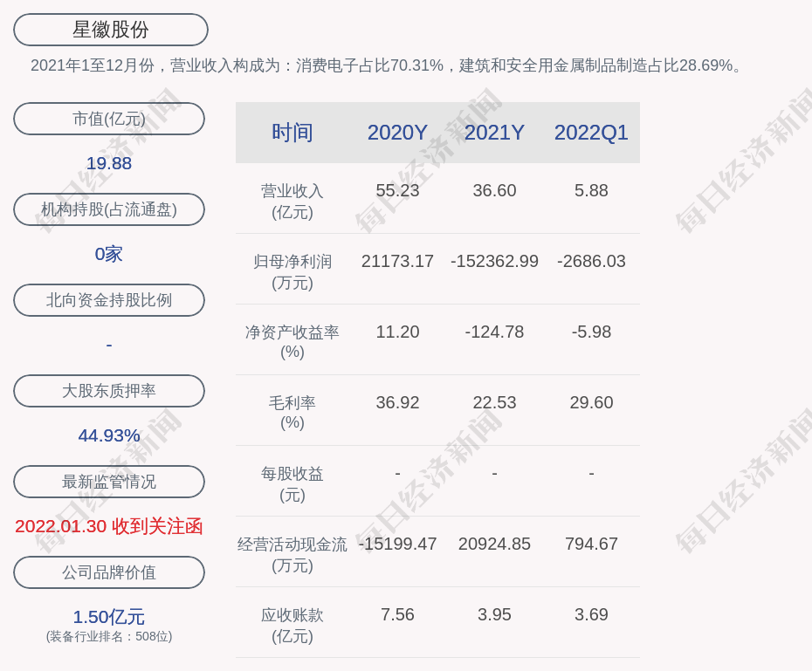
Task: Click the net profit value 21173.17
Action: (397, 261)
